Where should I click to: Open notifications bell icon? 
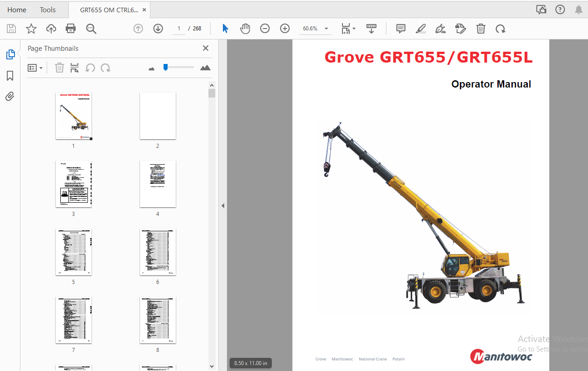578,10
